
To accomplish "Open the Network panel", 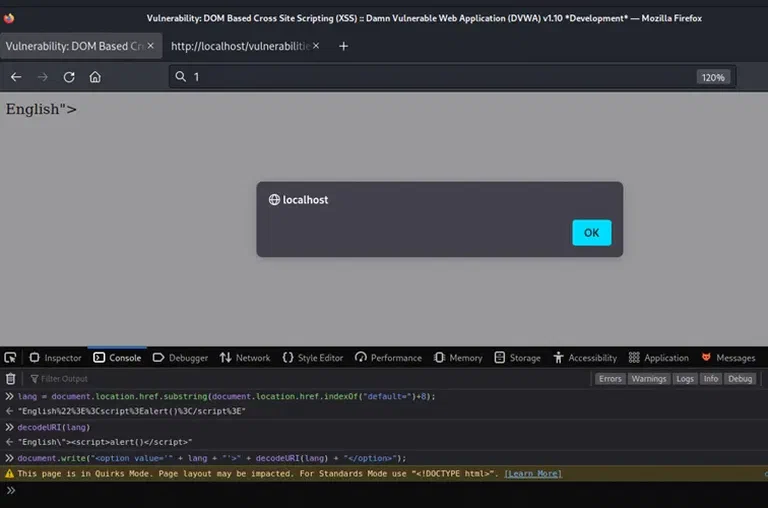I will tap(245, 358).
